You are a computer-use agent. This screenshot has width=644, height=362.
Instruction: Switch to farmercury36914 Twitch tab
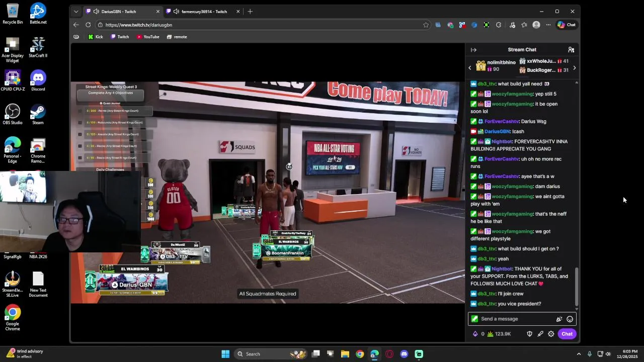tap(204, 12)
